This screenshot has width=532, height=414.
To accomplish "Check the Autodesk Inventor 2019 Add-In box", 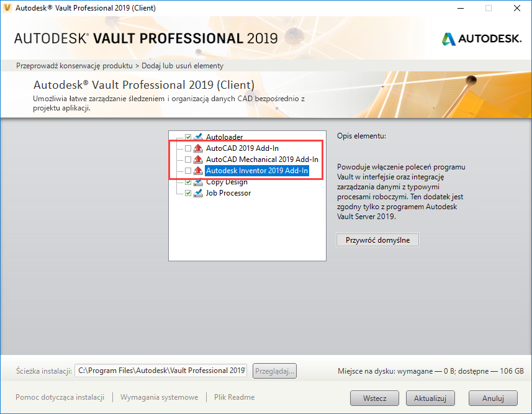I will coord(188,171).
